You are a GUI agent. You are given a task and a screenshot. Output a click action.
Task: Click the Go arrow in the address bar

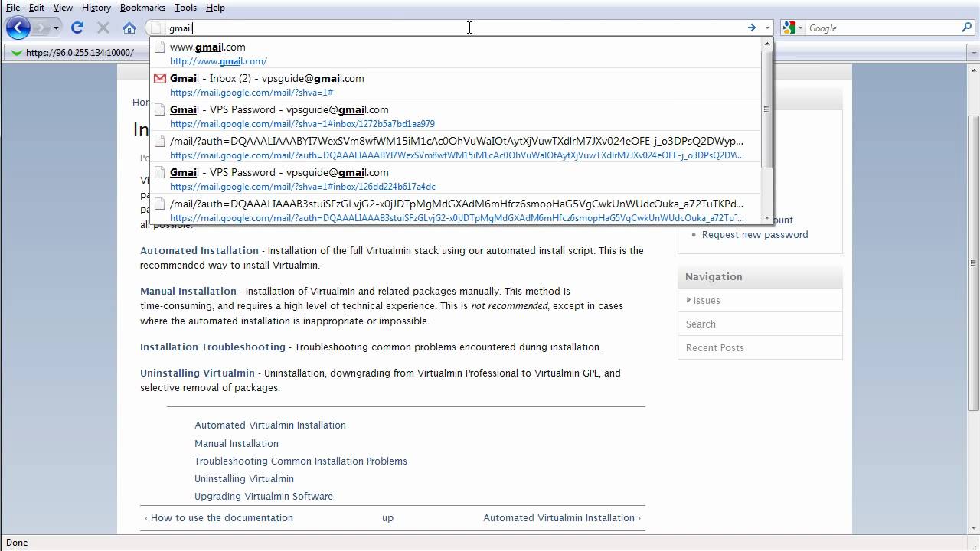tap(752, 28)
